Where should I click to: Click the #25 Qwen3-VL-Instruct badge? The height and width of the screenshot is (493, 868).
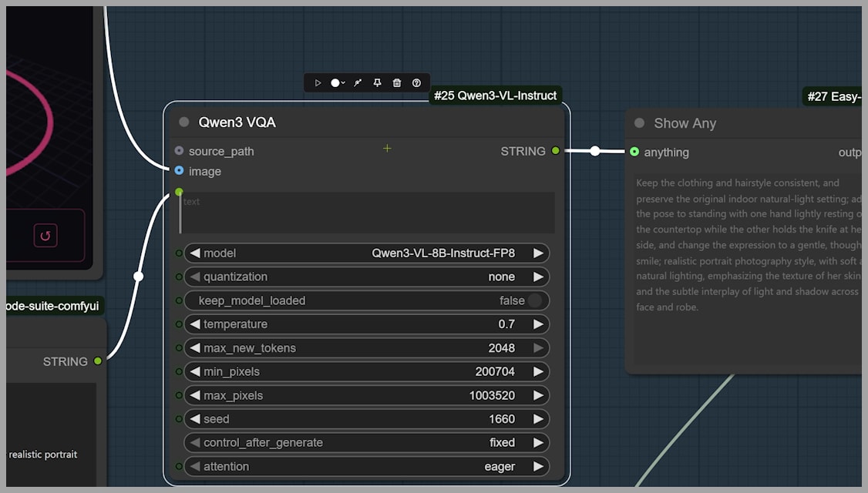pos(495,96)
